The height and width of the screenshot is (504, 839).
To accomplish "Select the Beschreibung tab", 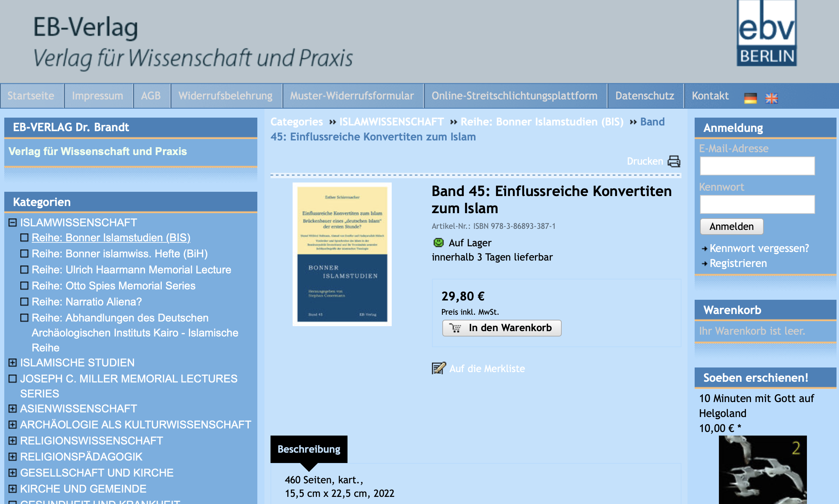I will [x=309, y=449].
